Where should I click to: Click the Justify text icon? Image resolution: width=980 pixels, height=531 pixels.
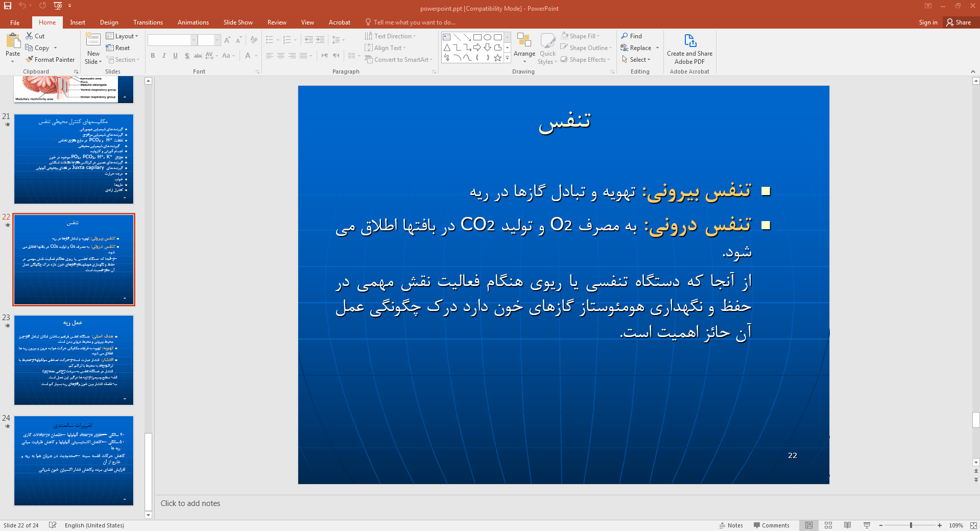(x=303, y=56)
